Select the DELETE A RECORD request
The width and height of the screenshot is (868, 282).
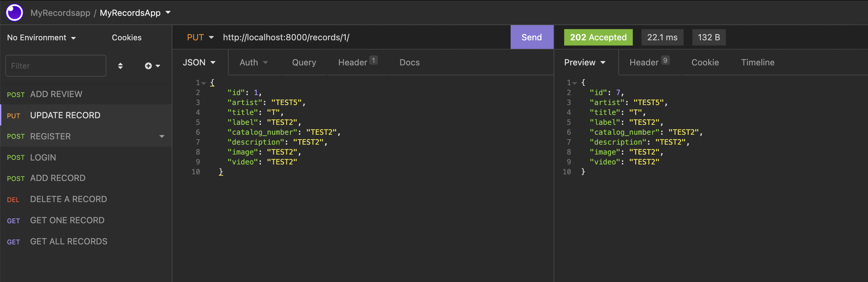point(86,199)
